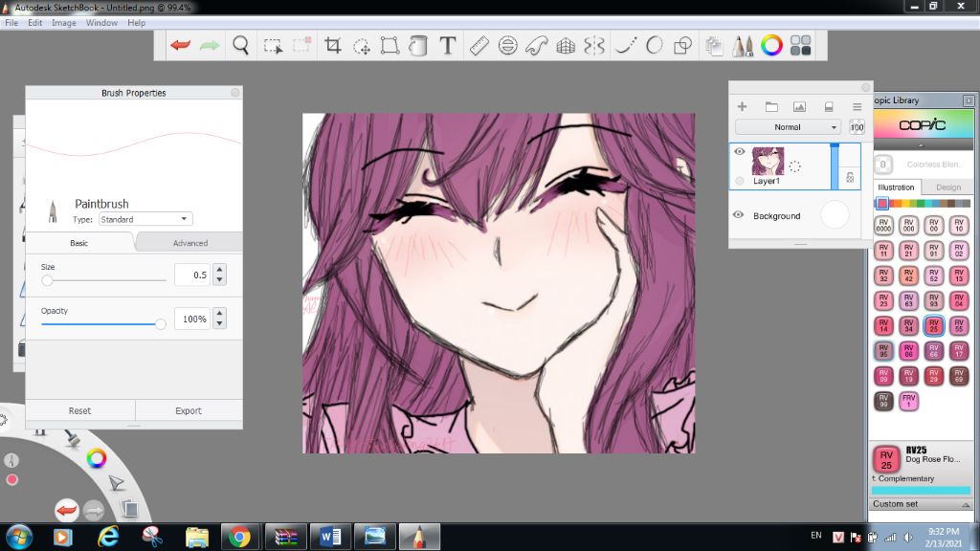Open the Design tab in Copic Library

click(948, 187)
